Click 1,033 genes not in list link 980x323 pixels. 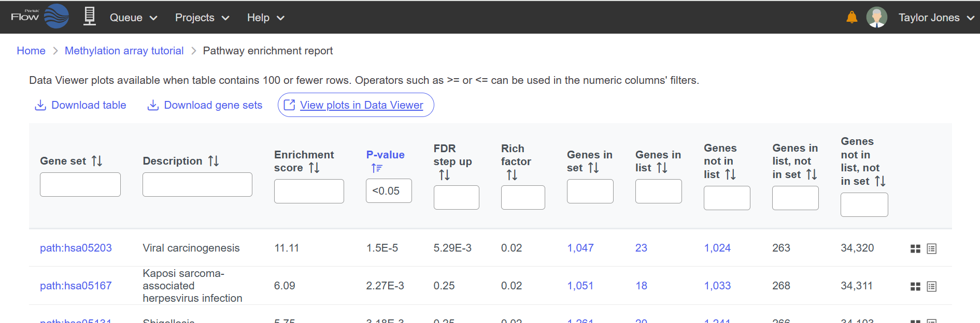pos(717,286)
